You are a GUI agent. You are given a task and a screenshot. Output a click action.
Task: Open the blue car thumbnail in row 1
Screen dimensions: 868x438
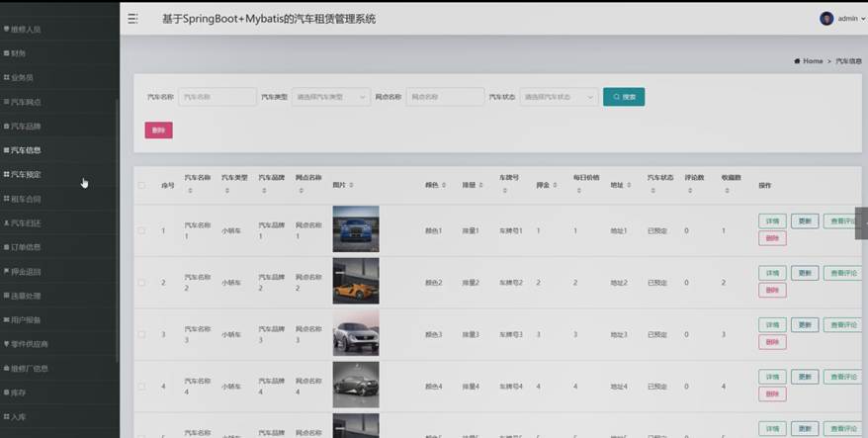point(356,229)
